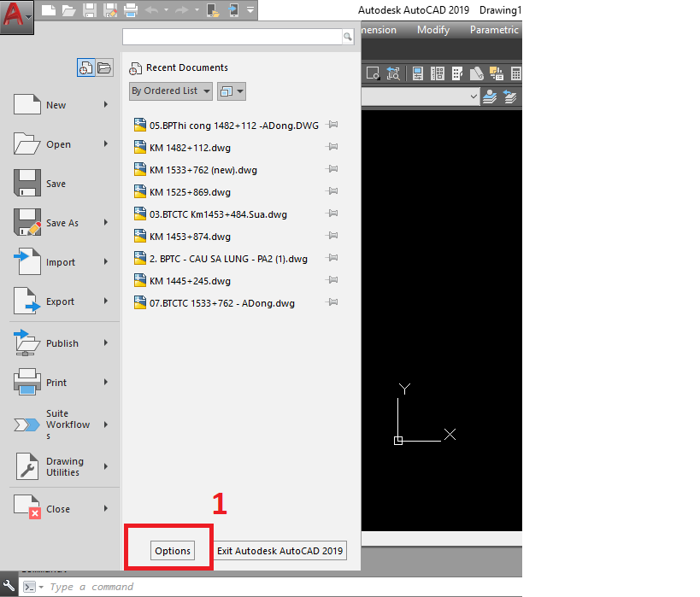
Task: Select the Export menu item
Action: (61, 301)
